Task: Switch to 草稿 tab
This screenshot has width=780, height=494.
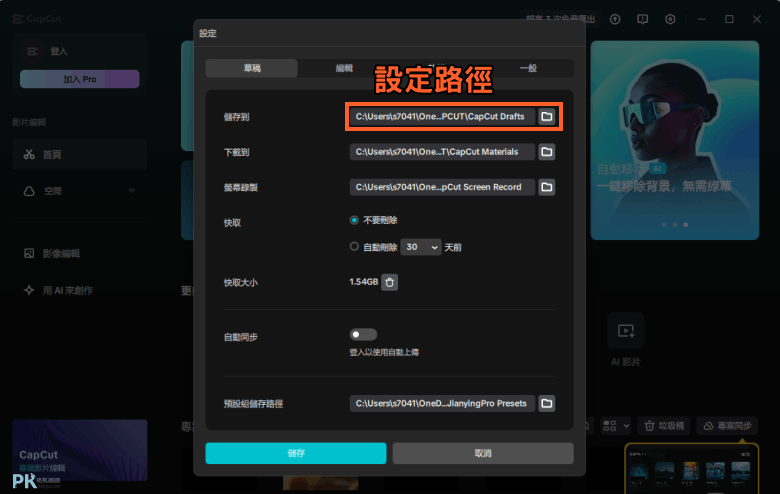Action: tap(252, 68)
